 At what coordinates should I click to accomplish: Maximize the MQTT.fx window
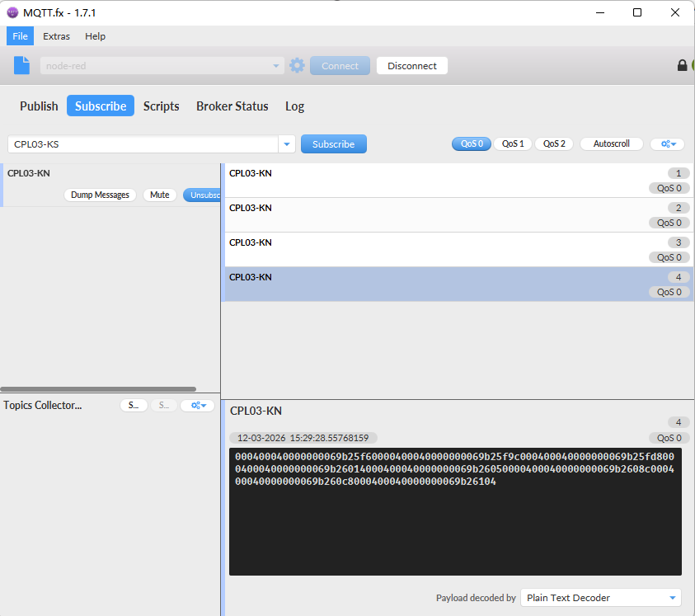pyautogui.click(x=637, y=12)
